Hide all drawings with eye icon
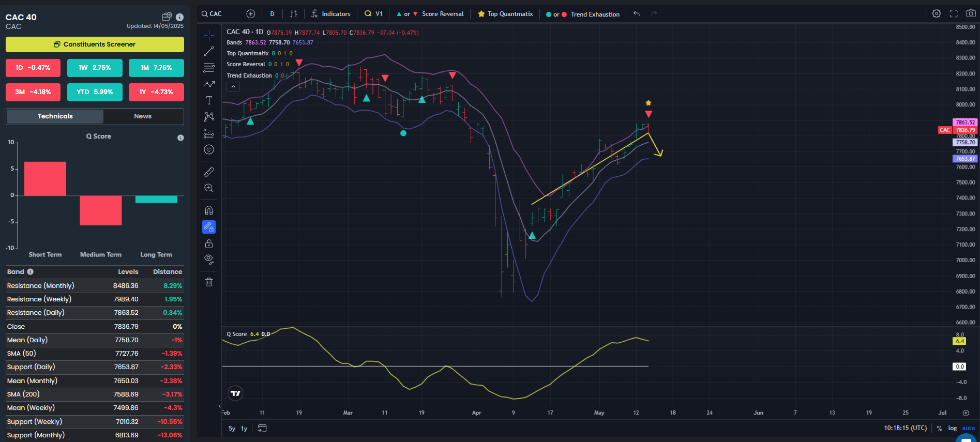Image resolution: width=980 pixels, height=442 pixels. click(x=209, y=260)
